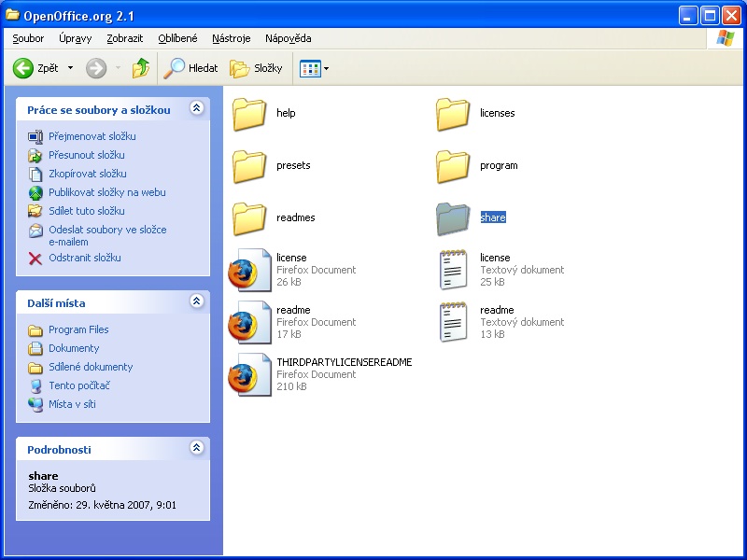
Task: Go to Program Files in Další místa
Action: pos(78,329)
